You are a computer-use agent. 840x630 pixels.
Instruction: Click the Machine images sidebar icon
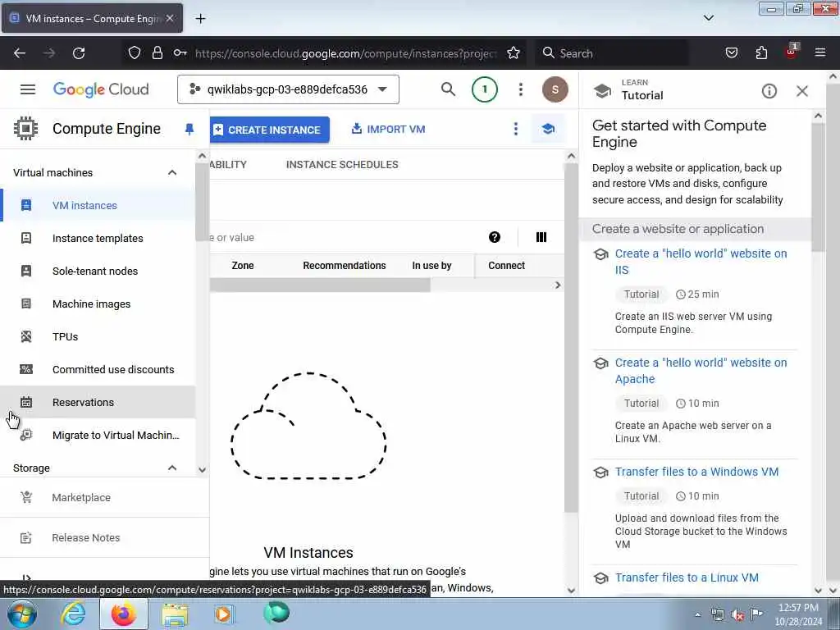click(25, 304)
